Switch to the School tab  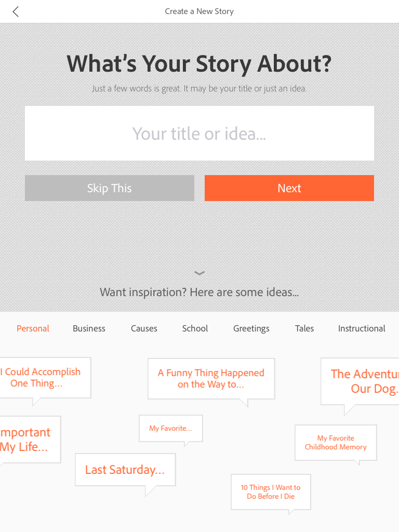tap(195, 328)
